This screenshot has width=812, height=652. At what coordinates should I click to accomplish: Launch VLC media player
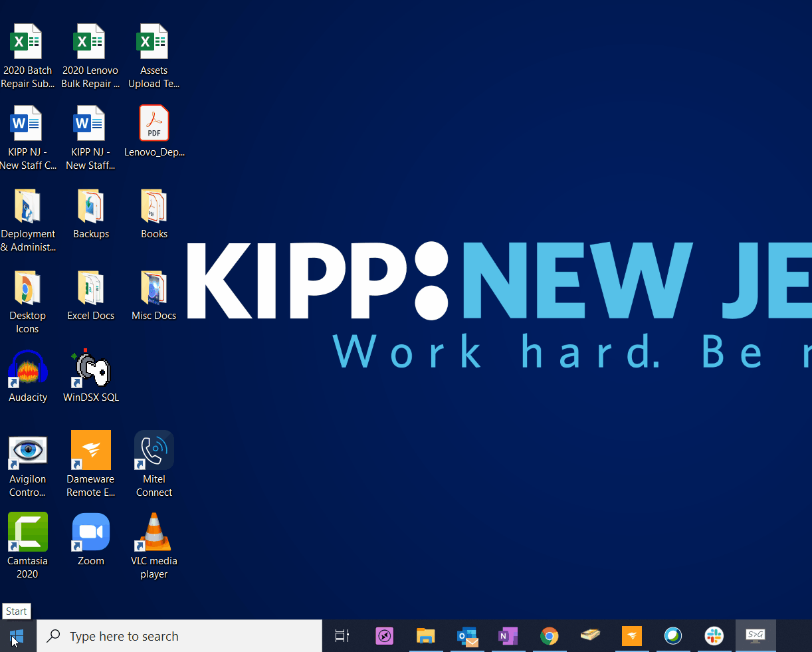click(x=153, y=532)
